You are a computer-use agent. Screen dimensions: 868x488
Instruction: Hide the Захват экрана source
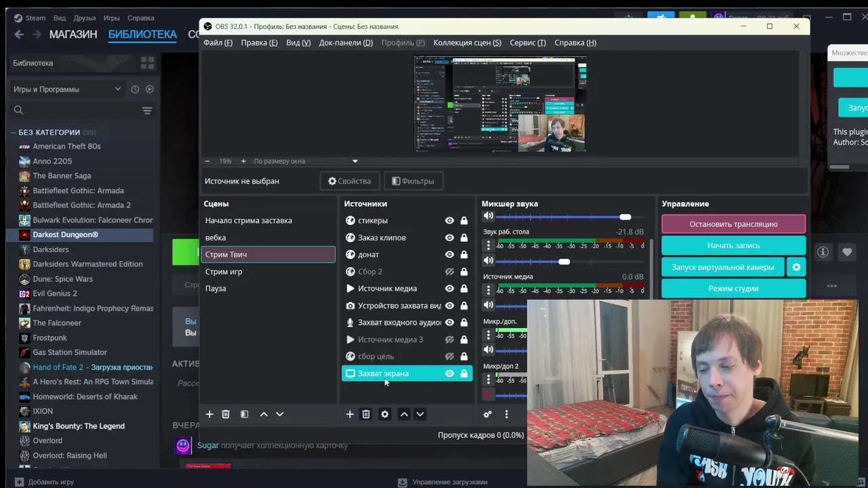point(449,373)
